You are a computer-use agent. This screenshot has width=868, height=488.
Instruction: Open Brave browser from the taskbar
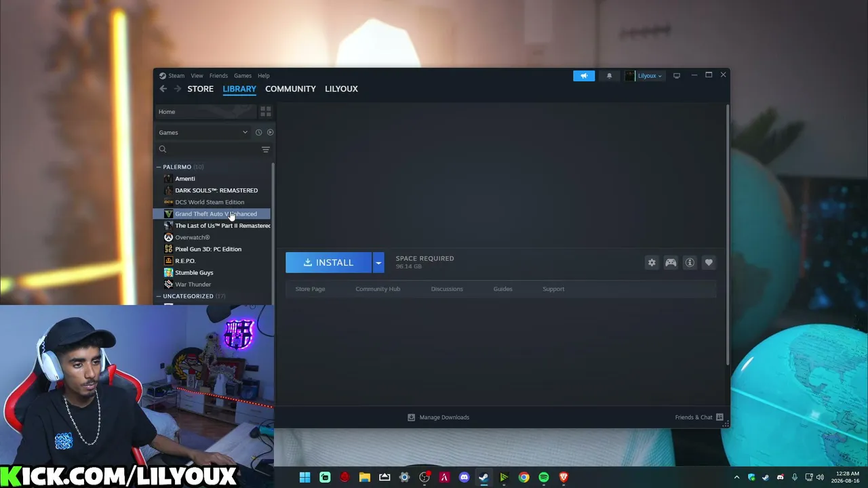tap(564, 477)
